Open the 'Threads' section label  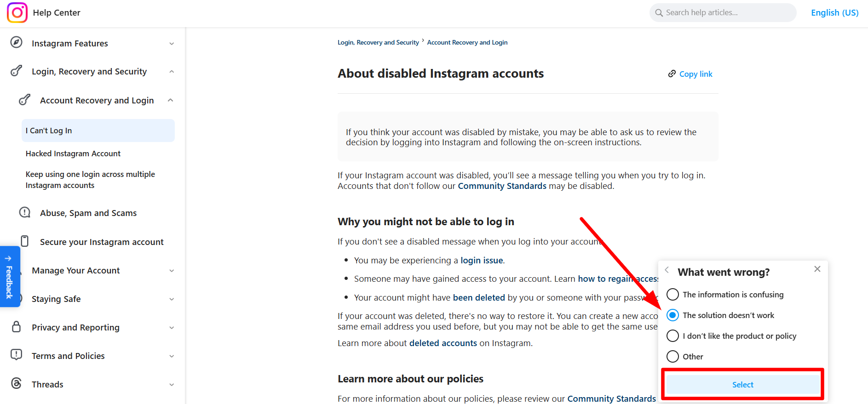pyautogui.click(x=47, y=385)
